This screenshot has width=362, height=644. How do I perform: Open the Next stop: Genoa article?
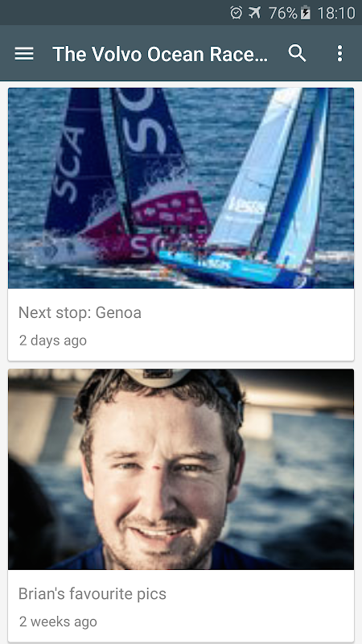coord(80,313)
